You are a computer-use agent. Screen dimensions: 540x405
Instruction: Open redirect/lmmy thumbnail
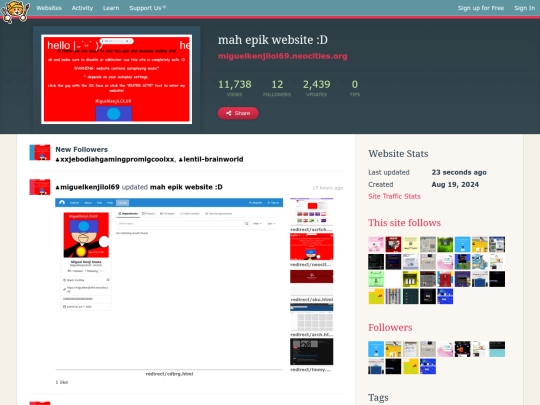click(312, 352)
